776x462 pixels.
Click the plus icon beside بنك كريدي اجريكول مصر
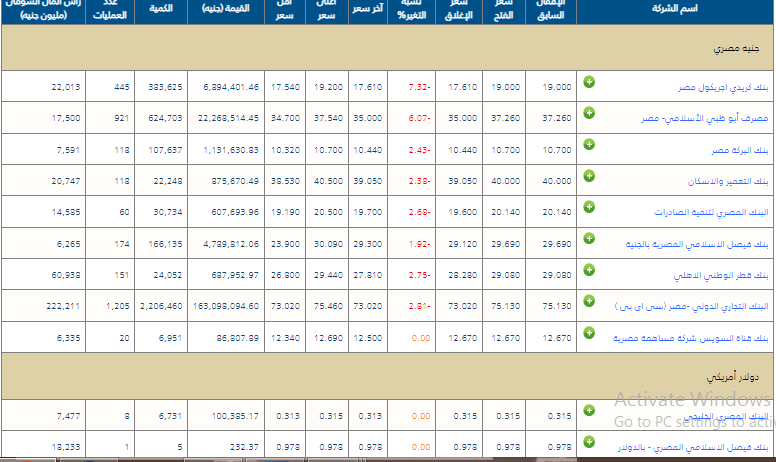(589, 82)
